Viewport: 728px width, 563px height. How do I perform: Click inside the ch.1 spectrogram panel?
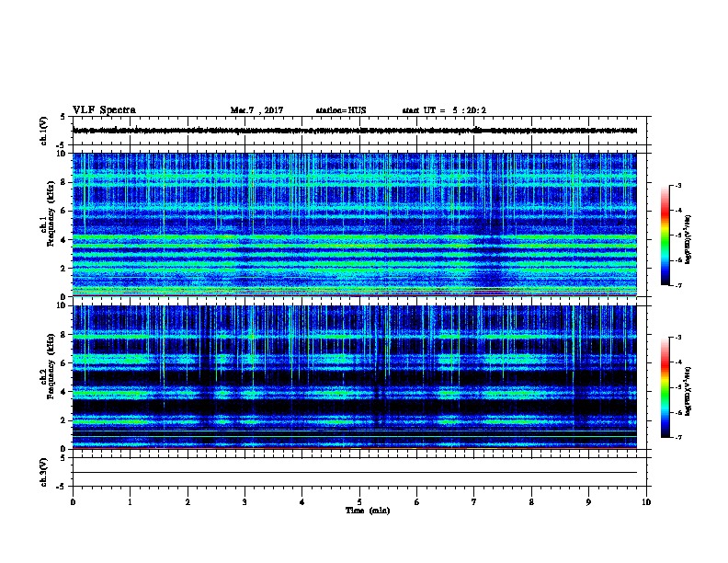click(x=355, y=224)
